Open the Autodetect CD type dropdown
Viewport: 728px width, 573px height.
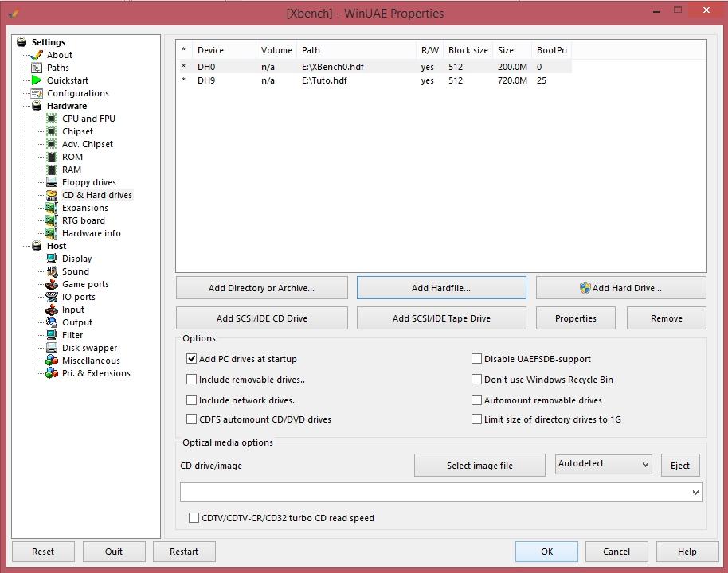pos(603,464)
